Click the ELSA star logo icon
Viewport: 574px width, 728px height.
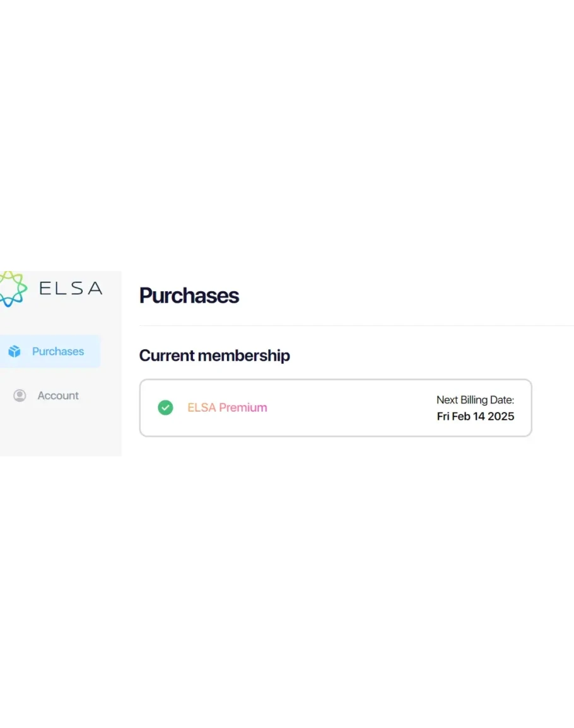tap(13, 289)
